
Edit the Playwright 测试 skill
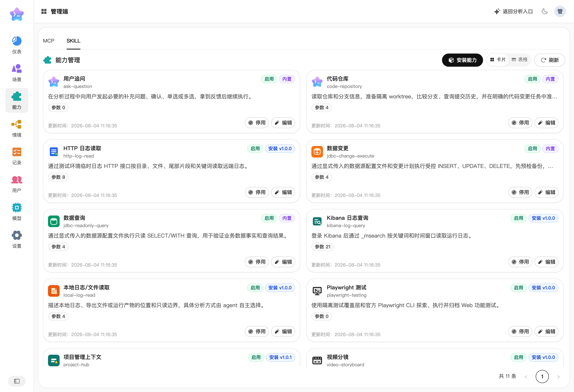coord(546,331)
